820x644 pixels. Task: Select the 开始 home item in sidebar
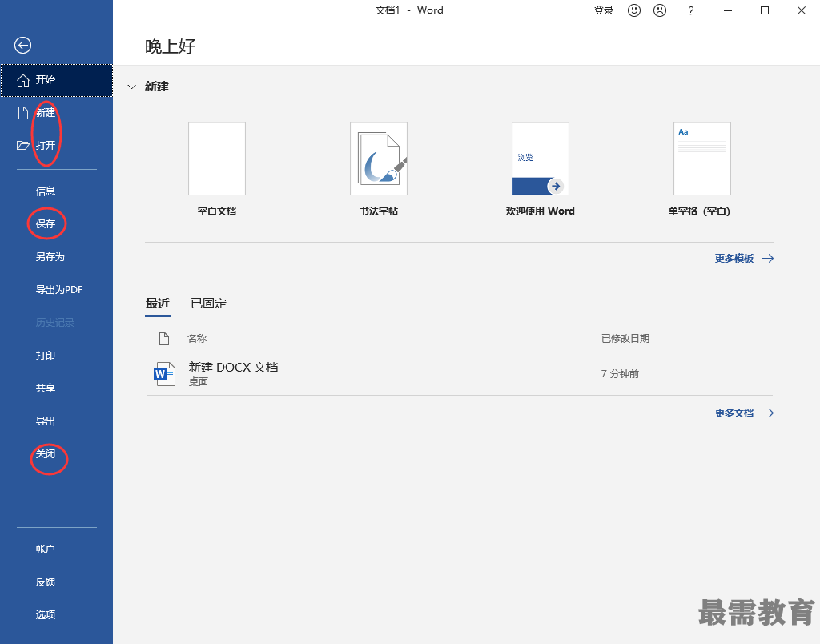(x=57, y=80)
